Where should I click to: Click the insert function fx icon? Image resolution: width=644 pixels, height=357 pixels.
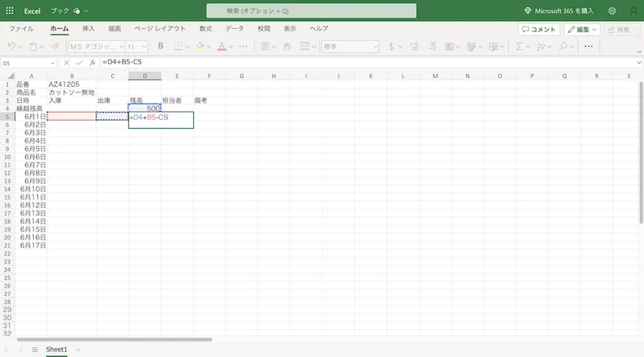click(93, 63)
